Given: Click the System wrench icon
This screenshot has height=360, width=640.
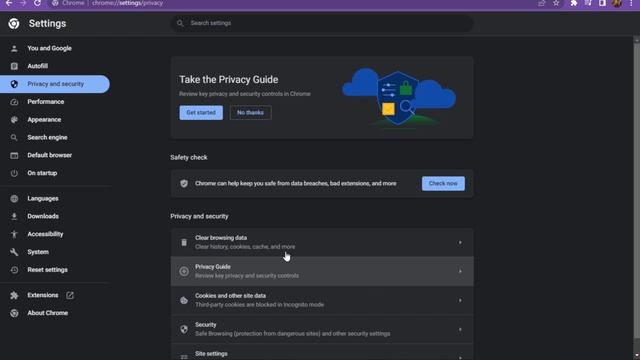Looking at the screenshot, I should pos(14,252).
